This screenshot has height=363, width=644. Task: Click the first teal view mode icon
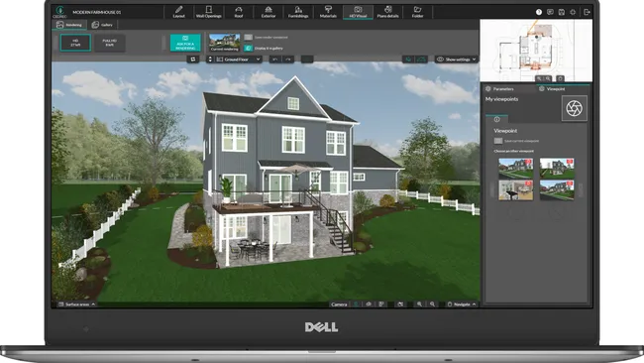(408, 60)
